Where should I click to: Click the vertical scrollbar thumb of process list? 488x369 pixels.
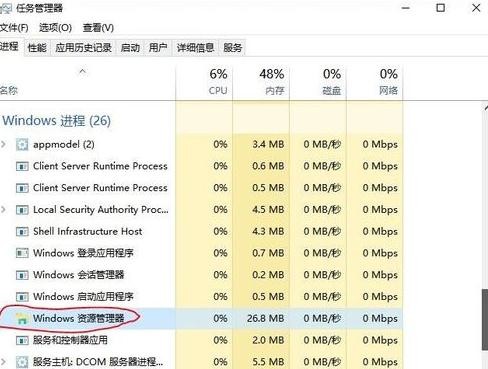coord(485,319)
